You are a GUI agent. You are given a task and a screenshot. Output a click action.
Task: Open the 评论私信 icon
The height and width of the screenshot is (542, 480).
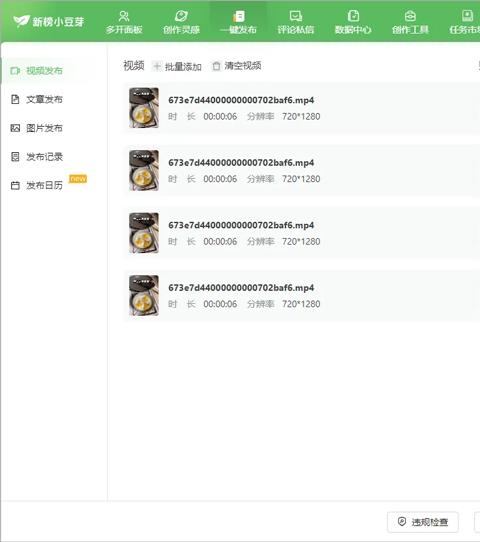[x=296, y=16]
